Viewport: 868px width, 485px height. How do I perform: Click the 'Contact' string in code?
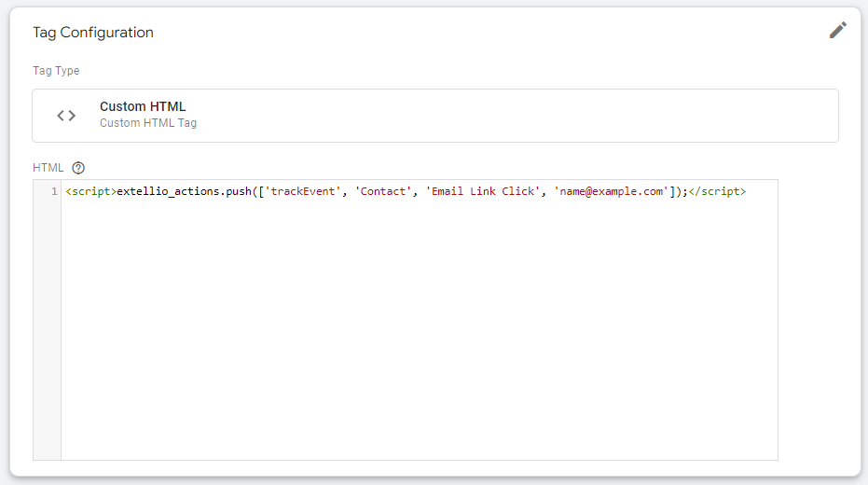tap(383, 191)
